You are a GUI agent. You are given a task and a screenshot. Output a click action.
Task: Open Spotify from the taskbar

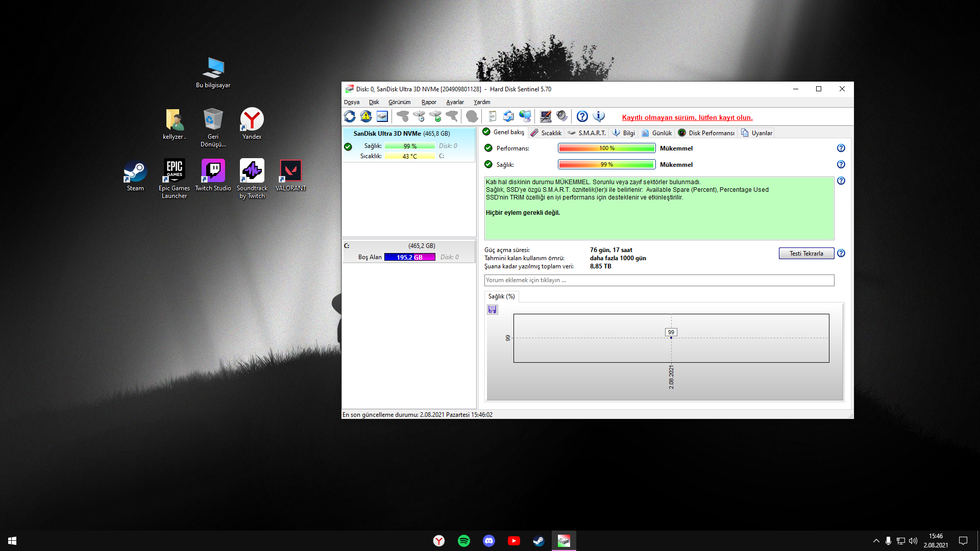(464, 541)
